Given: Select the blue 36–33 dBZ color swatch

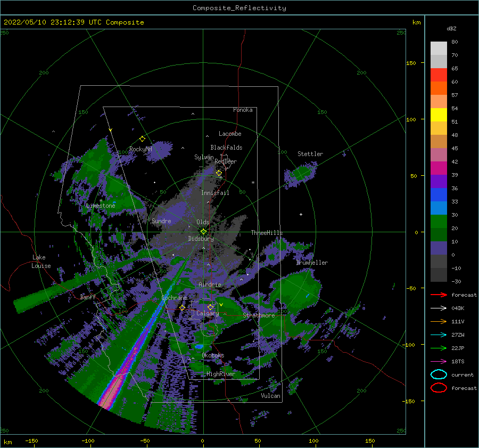Looking at the screenshot, I should pyautogui.click(x=439, y=195).
